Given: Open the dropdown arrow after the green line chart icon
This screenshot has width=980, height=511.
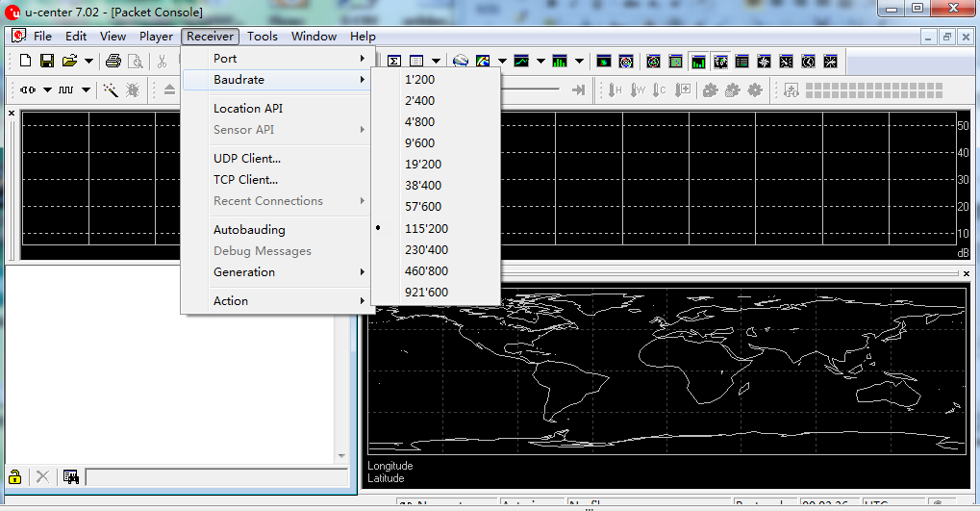Looking at the screenshot, I should (540, 62).
